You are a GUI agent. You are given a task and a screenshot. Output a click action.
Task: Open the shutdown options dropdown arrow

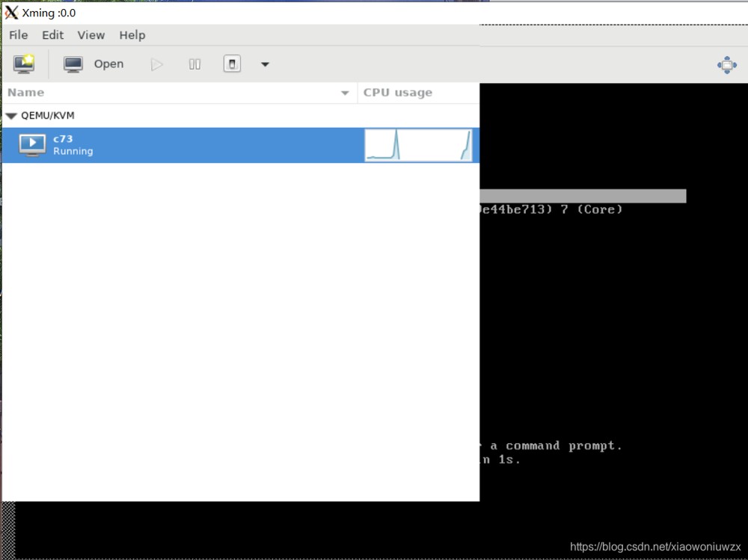tap(265, 64)
